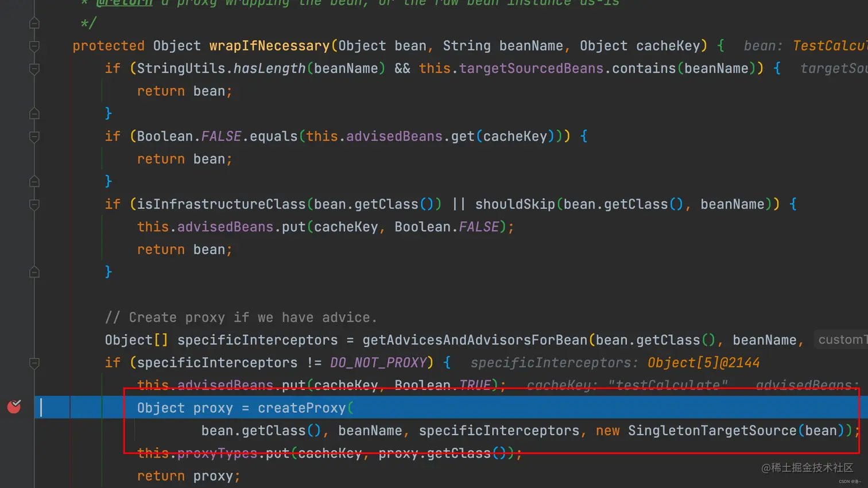Collapse the isInfrastructureClass if block fold marker
The width and height of the screenshot is (868, 488).
pos(34,204)
